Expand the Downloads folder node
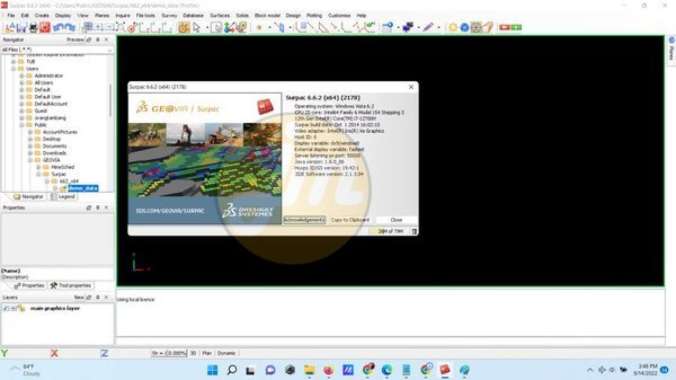This screenshot has width=676, height=380. (x=31, y=153)
